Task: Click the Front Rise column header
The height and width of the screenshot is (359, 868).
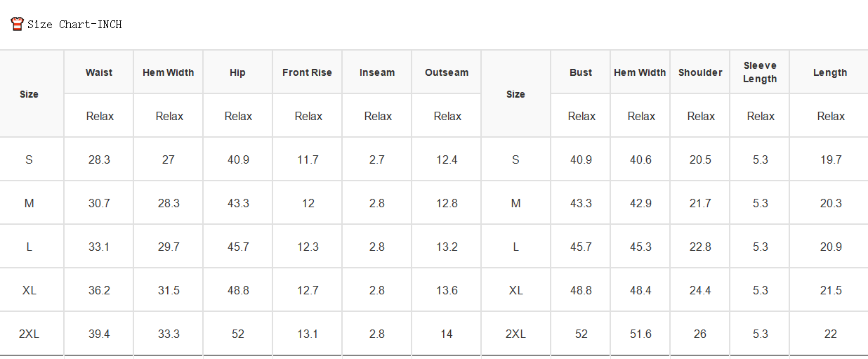Action: (307, 72)
